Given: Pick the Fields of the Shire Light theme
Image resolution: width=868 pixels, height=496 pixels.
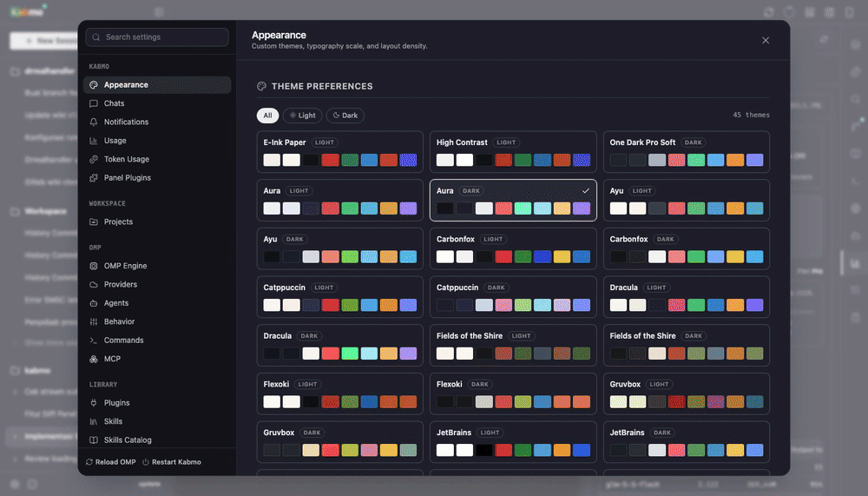Looking at the screenshot, I should point(513,345).
